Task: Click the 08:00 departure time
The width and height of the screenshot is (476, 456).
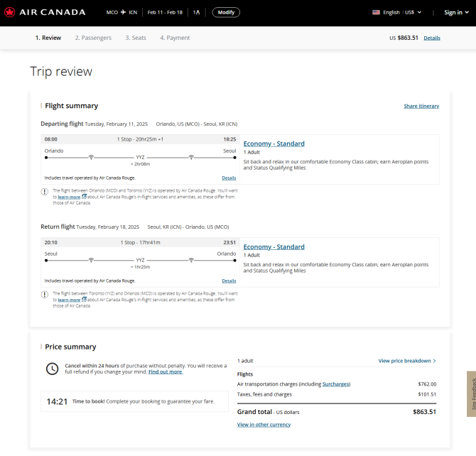Action: (50, 139)
